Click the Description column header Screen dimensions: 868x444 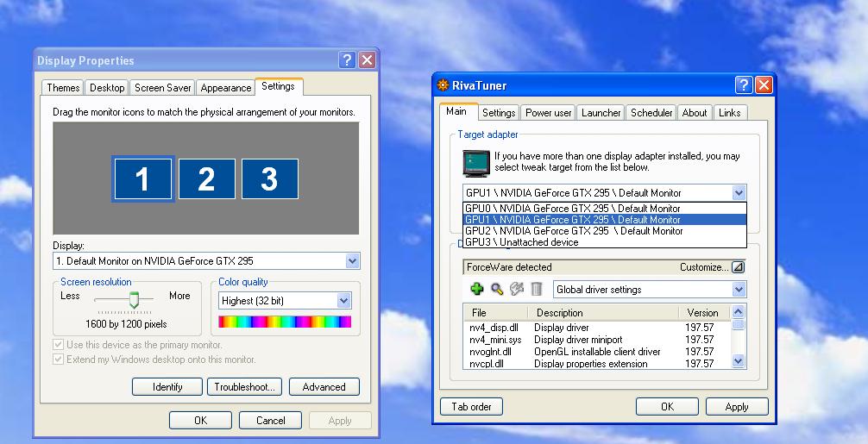[604, 313]
